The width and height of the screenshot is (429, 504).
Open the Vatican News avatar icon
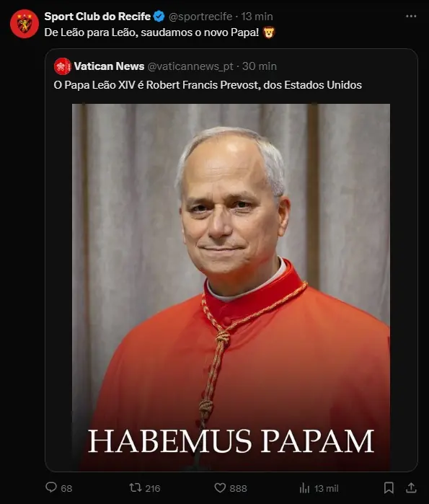coord(62,66)
